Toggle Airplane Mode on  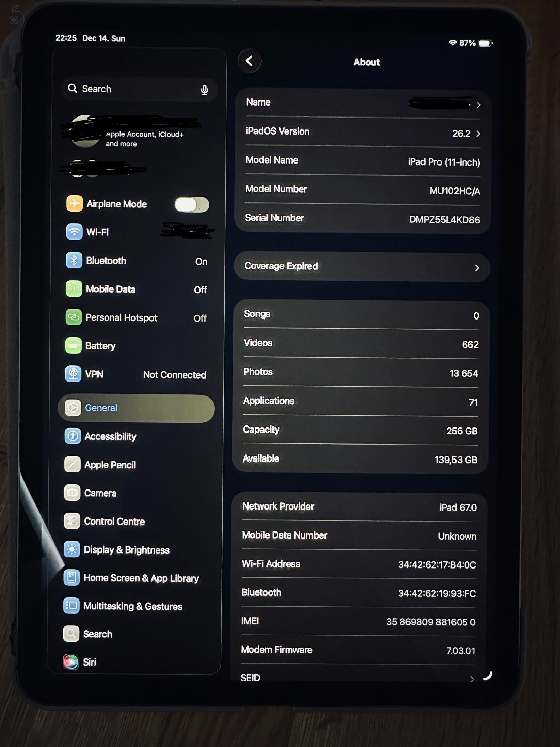(192, 204)
